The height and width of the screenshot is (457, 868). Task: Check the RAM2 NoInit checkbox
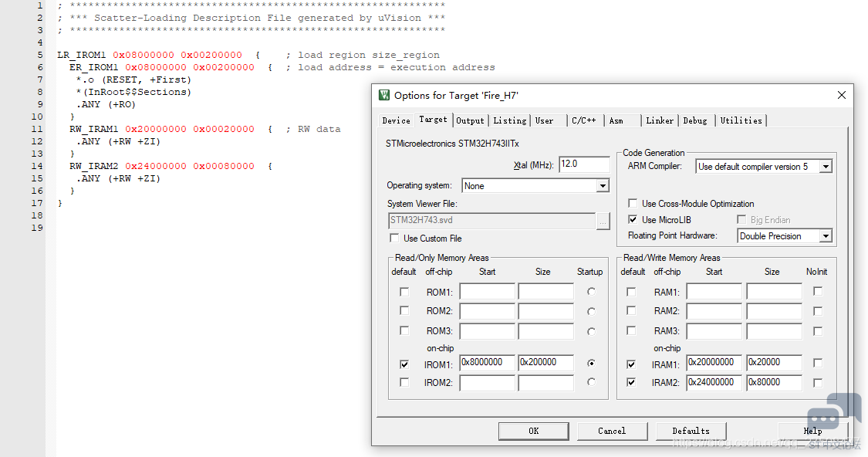pos(818,311)
